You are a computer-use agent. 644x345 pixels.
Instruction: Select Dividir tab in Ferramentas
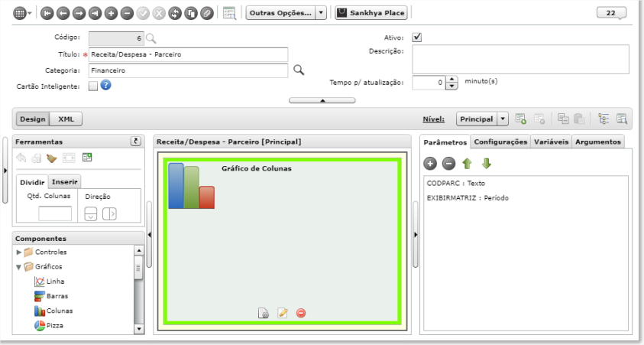(32, 182)
